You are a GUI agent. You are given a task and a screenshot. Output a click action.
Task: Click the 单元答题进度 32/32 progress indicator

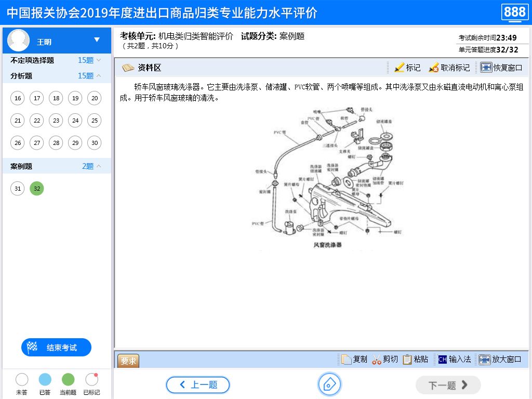click(x=489, y=50)
